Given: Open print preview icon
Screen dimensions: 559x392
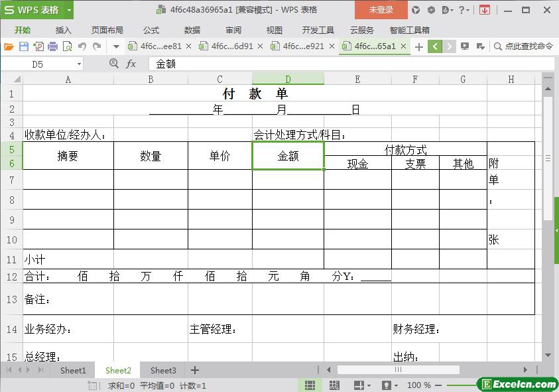Looking at the screenshot, I should 68,46.
